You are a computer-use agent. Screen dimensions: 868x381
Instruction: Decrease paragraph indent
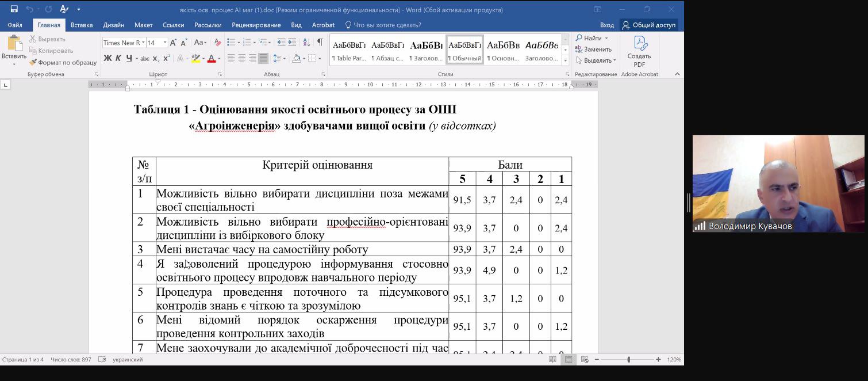tap(281, 43)
